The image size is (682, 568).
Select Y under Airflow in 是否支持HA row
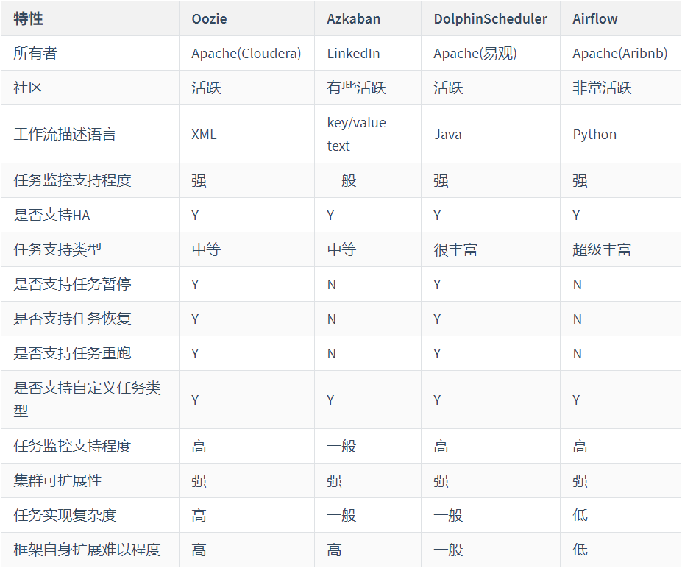576,215
